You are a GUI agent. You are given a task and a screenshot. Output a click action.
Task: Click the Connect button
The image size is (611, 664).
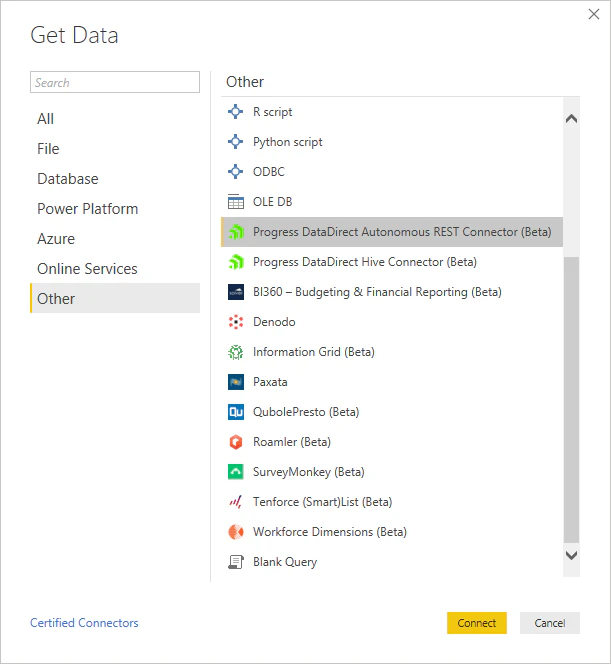coord(477,623)
